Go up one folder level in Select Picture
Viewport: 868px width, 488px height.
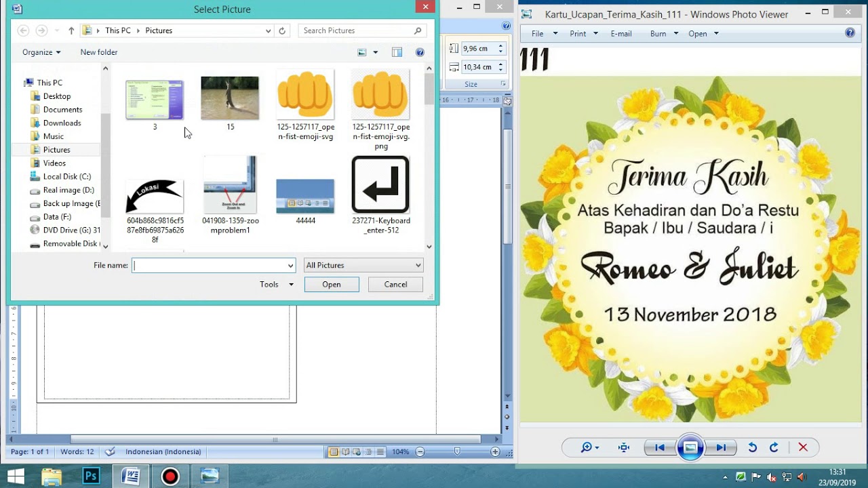pyautogui.click(x=71, y=30)
